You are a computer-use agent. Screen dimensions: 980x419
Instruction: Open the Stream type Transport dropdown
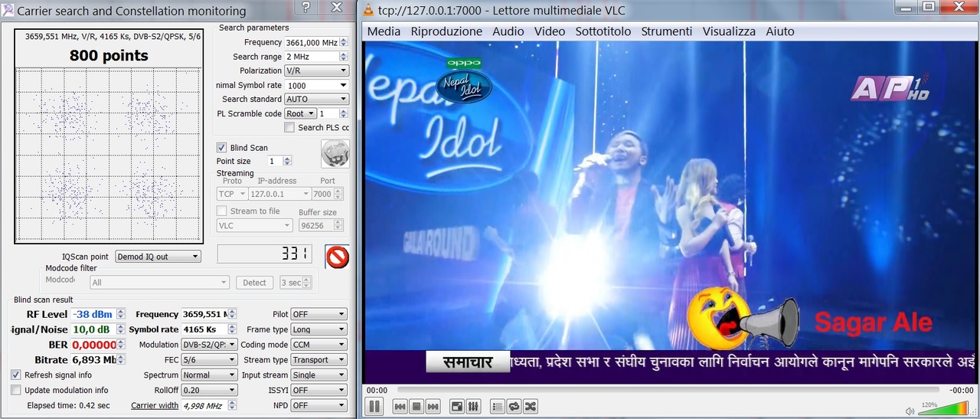click(318, 360)
